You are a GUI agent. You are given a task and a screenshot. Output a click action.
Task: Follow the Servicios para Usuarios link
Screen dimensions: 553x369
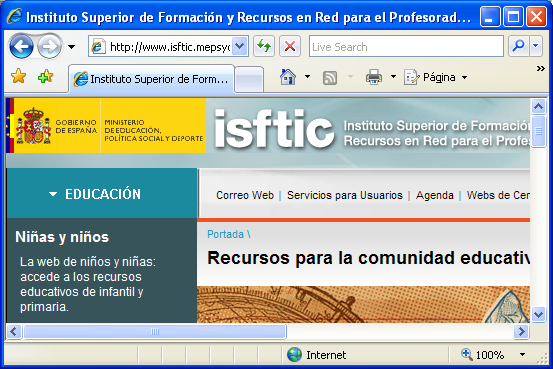[345, 195]
